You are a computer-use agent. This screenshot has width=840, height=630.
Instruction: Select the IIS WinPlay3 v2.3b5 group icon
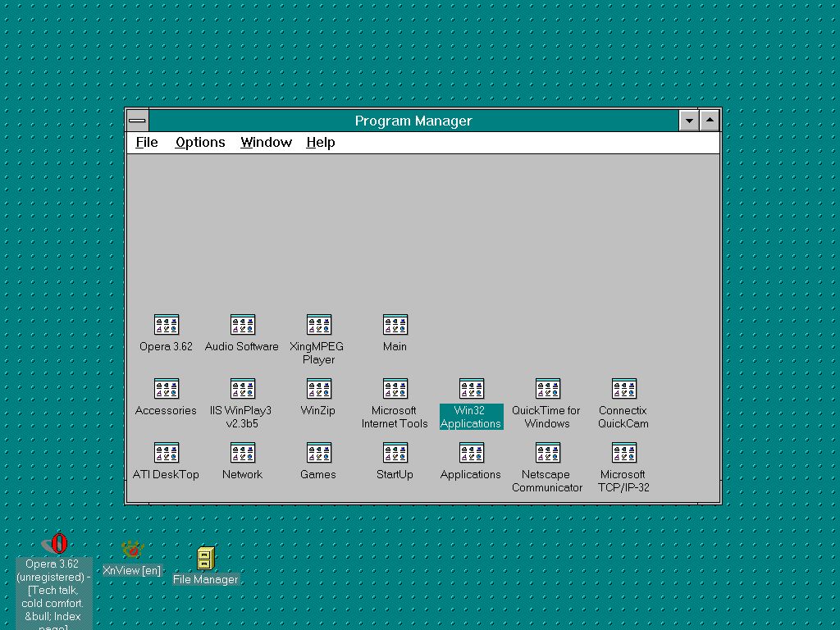click(x=243, y=389)
